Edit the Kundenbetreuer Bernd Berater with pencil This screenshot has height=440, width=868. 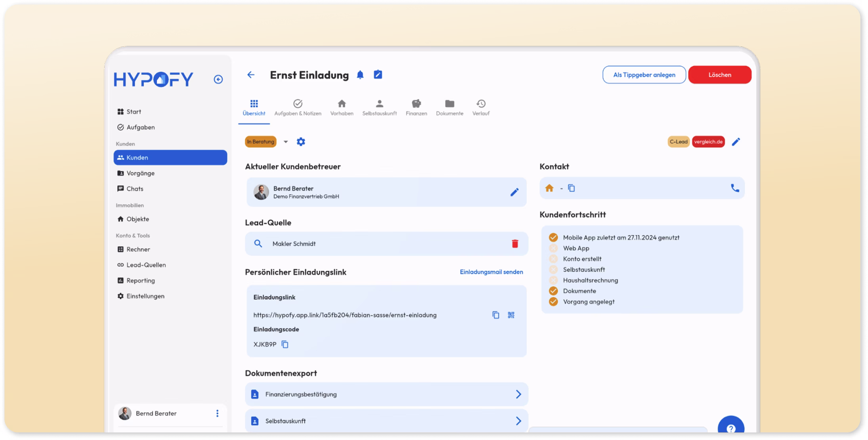coord(514,192)
